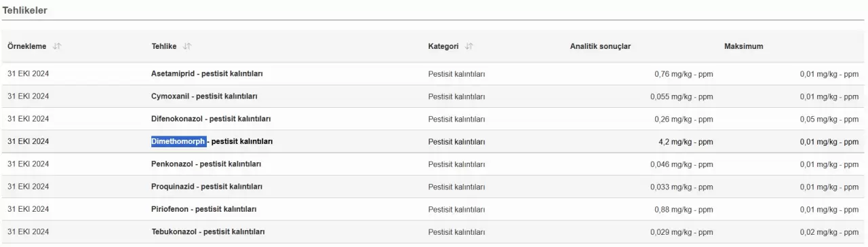Open Asetamiprid - pestisit kalıntıları entry

pos(207,74)
